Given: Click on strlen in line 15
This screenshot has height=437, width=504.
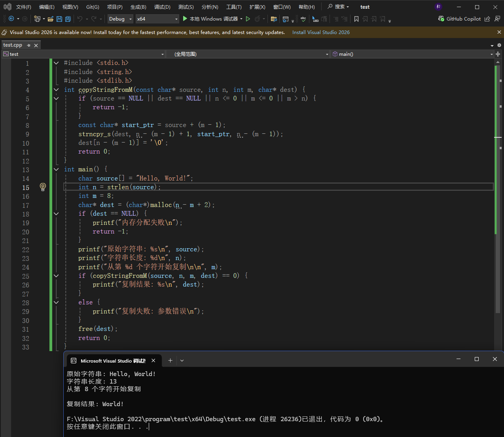Looking at the screenshot, I should [118, 187].
